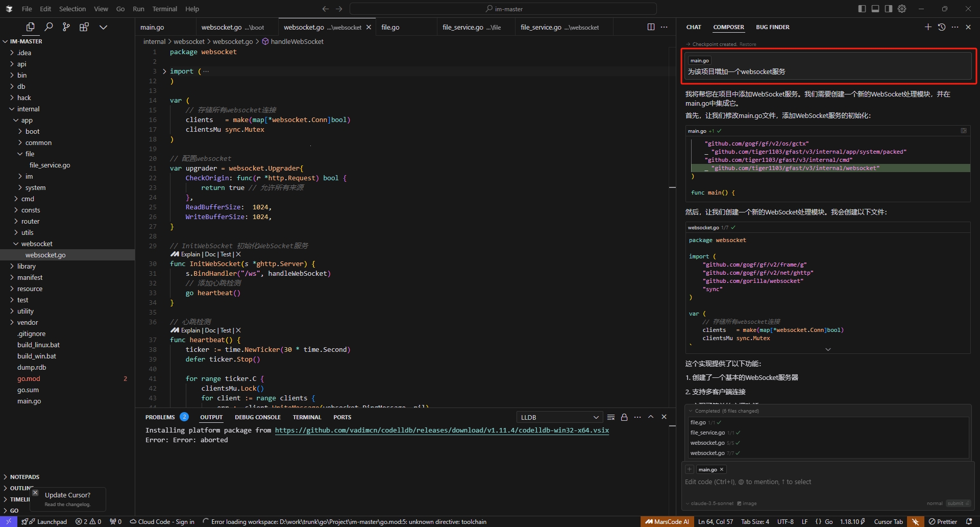Read the changelog link

click(x=67, y=505)
